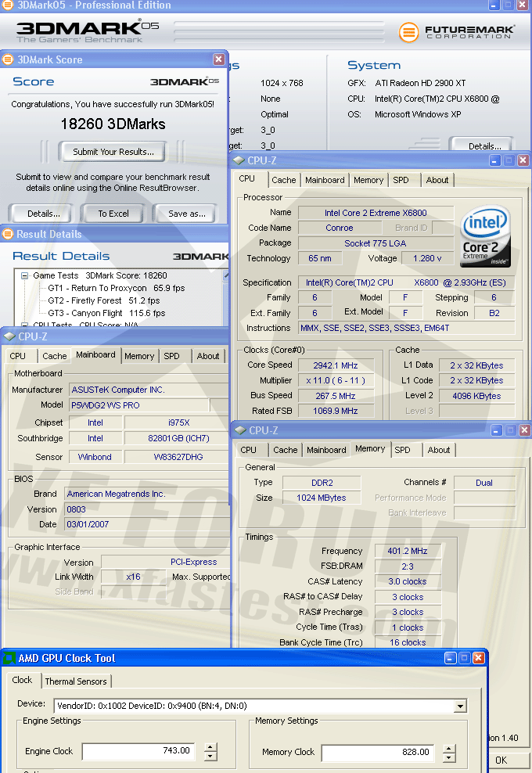
Task: Click Details button in 3DMark Score window
Action: 41,214
